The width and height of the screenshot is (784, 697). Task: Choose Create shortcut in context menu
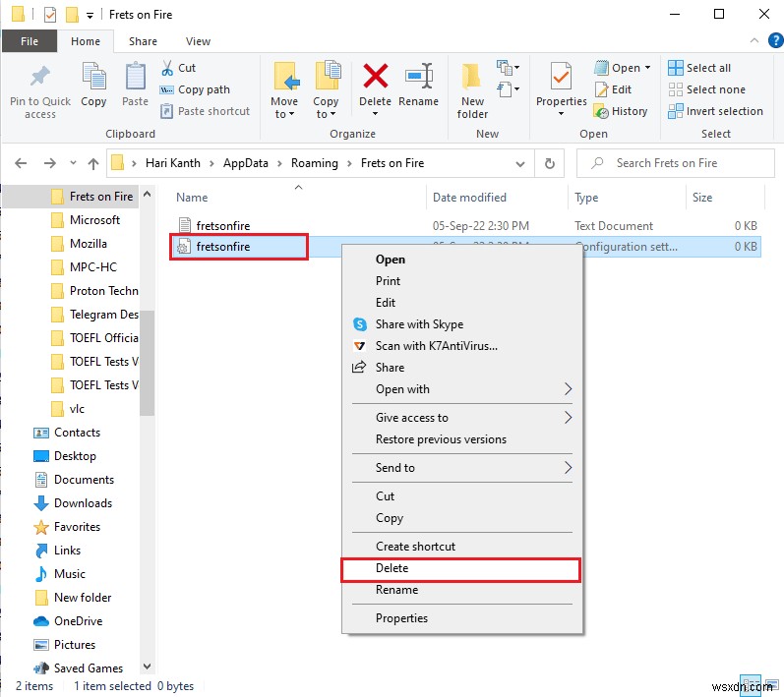click(x=462, y=547)
